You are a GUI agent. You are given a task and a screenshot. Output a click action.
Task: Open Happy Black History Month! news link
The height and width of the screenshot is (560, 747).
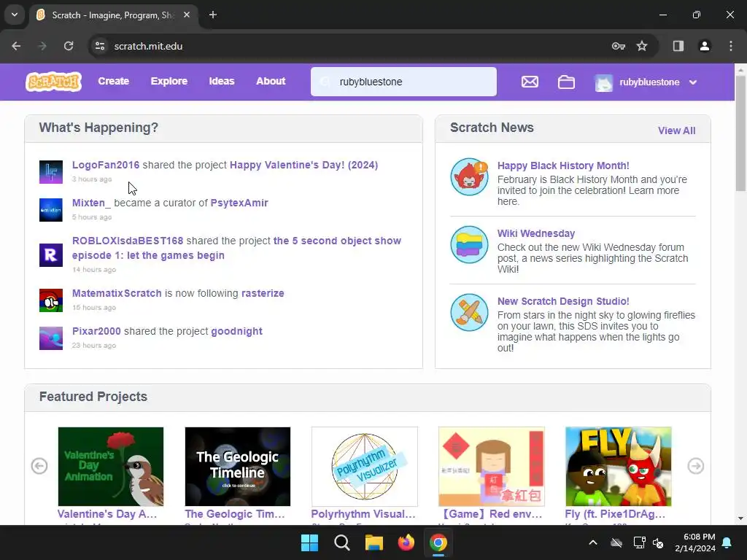(x=563, y=166)
